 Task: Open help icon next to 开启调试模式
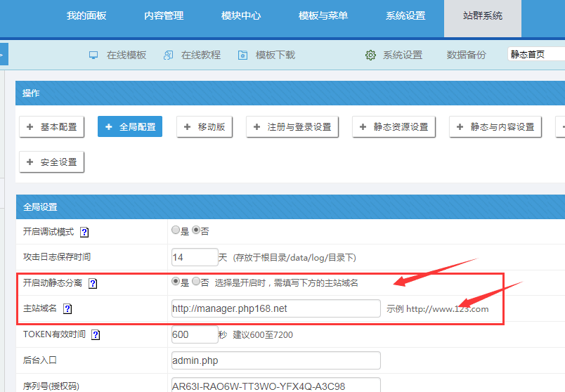[84, 232]
